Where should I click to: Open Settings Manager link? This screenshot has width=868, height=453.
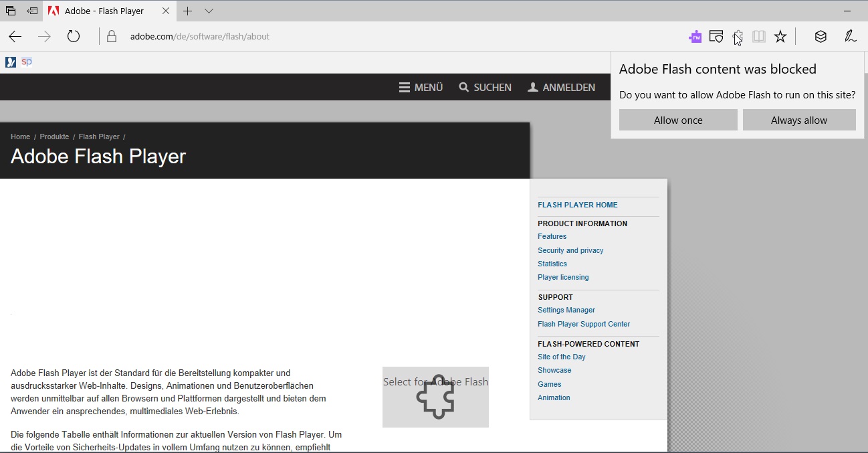tap(566, 310)
